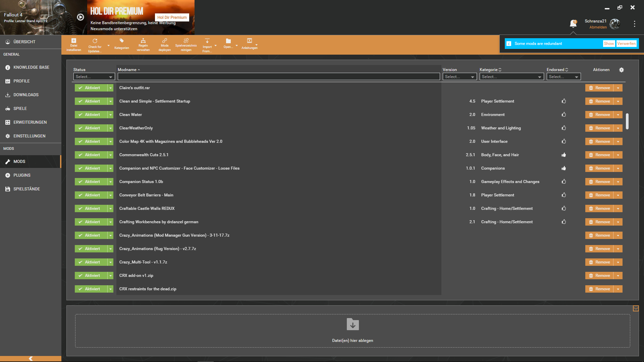Open Downloads in sidebar

pos(31,95)
